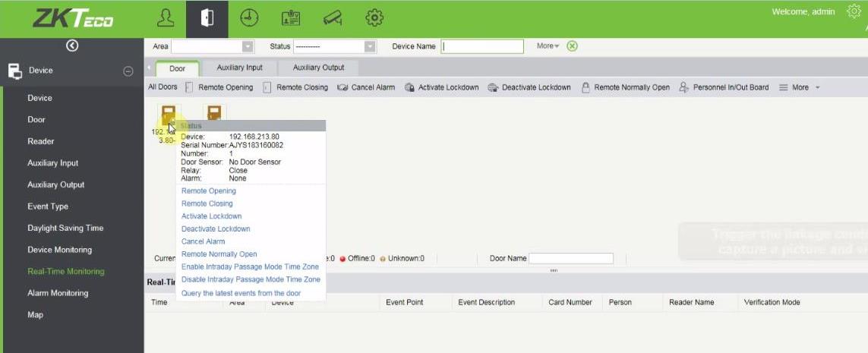The height and width of the screenshot is (353, 868).
Task: Switch to the Door tab
Action: pyautogui.click(x=177, y=68)
